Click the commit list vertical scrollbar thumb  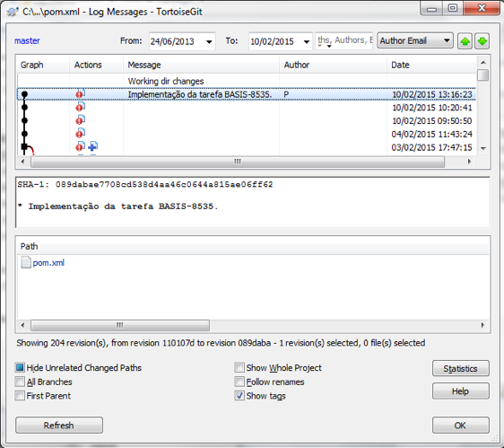[482, 75]
